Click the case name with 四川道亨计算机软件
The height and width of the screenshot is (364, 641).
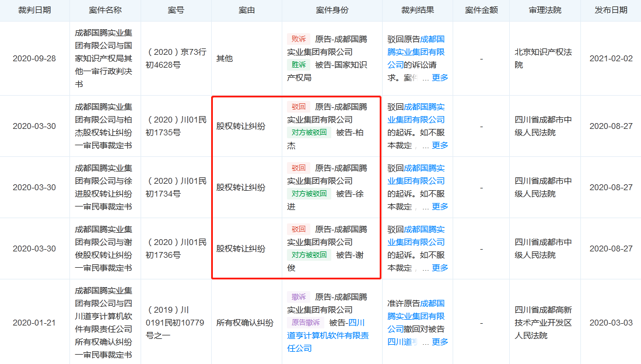click(103, 323)
